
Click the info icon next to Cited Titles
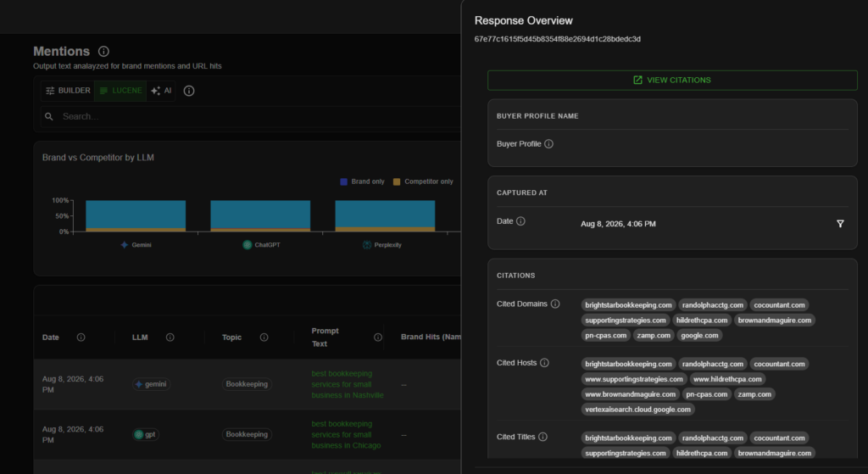[542, 437]
